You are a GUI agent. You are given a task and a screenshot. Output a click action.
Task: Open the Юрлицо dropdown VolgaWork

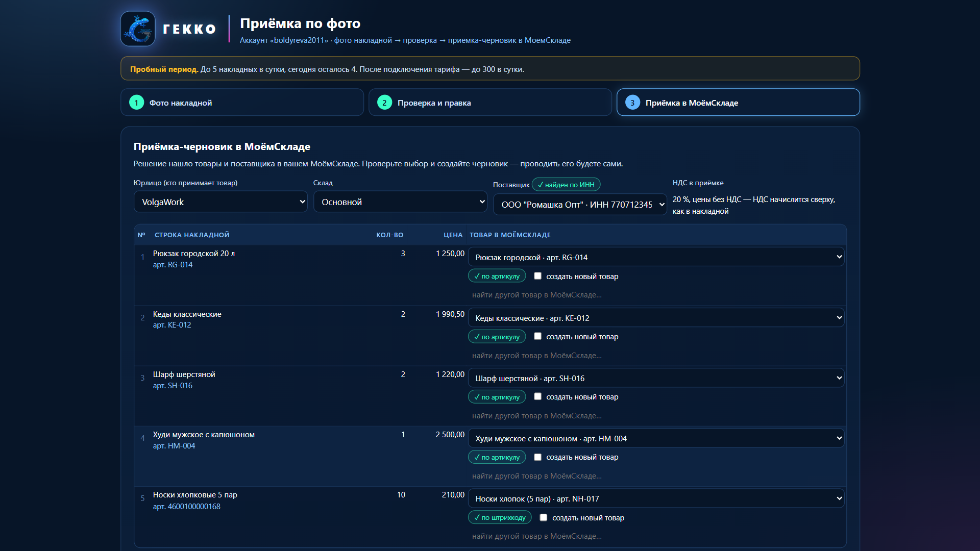click(220, 202)
